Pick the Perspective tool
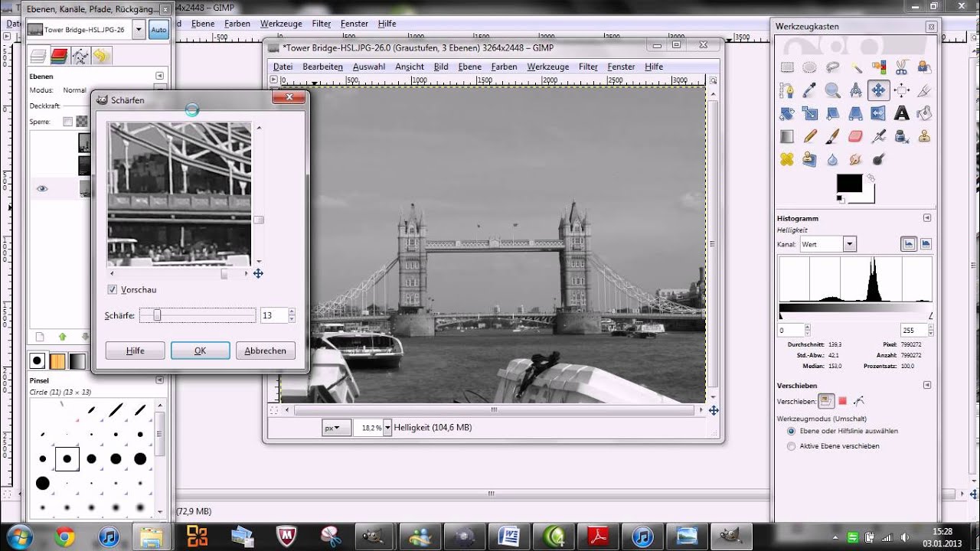Image resolution: width=980 pixels, height=551 pixels. tap(855, 113)
